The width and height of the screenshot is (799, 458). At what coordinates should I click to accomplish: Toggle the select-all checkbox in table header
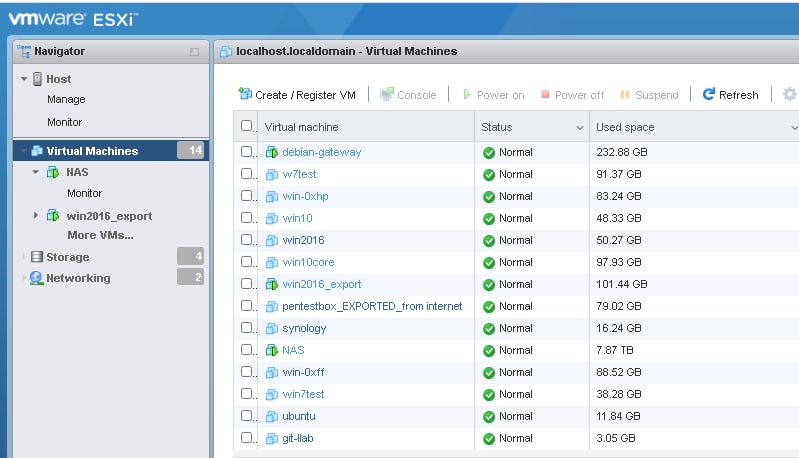click(247, 125)
